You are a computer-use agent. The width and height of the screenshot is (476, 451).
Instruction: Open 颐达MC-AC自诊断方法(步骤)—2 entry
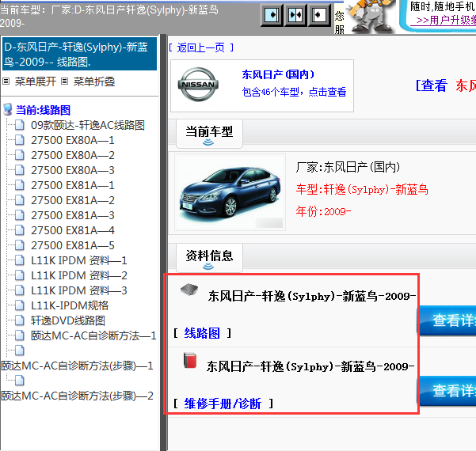[x=78, y=396]
